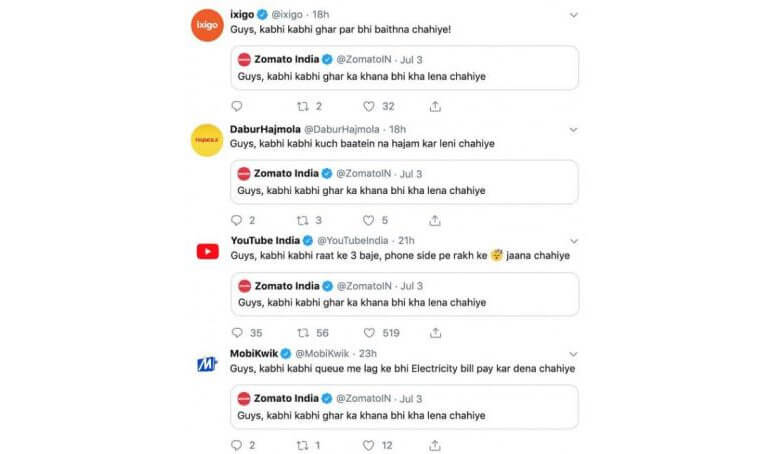This screenshot has height=454, width=770.
Task: Like the YouTube India tweet with 519 likes
Action: coord(369,333)
